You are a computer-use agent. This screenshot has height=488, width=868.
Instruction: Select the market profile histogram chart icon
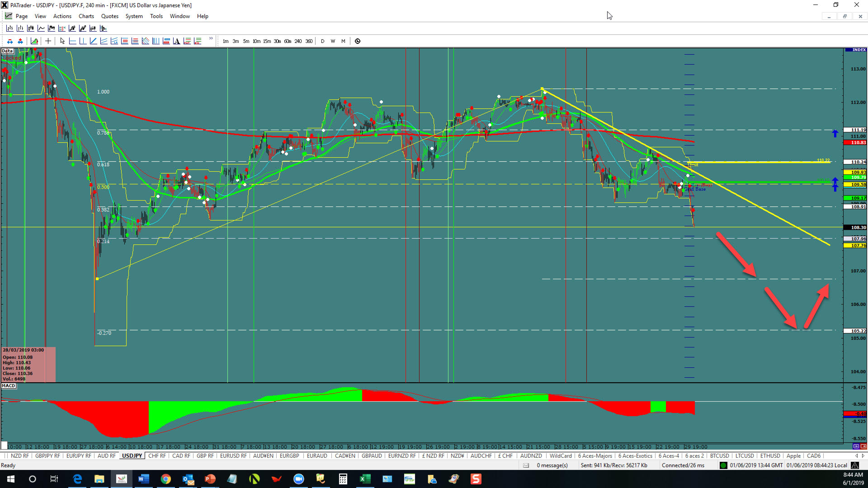point(104,28)
